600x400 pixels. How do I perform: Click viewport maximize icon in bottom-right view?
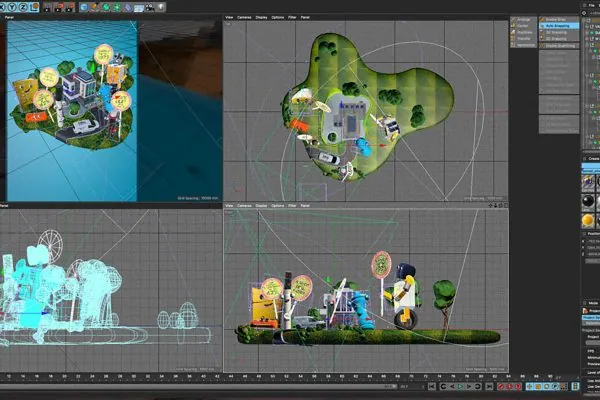[x=506, y=206]
